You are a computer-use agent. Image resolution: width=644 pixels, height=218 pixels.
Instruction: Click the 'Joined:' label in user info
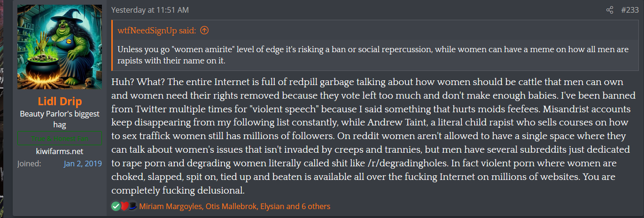pyautogui.click(x=29, y=163)
